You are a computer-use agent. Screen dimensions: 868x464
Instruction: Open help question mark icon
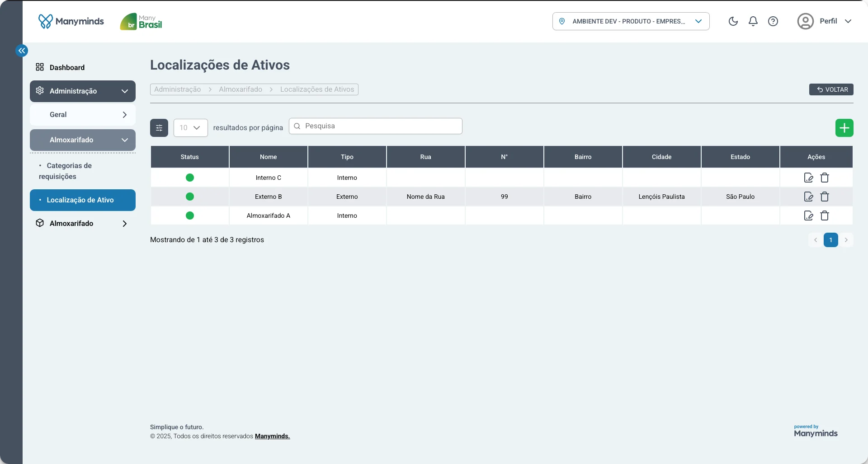[x=773, y=21]
